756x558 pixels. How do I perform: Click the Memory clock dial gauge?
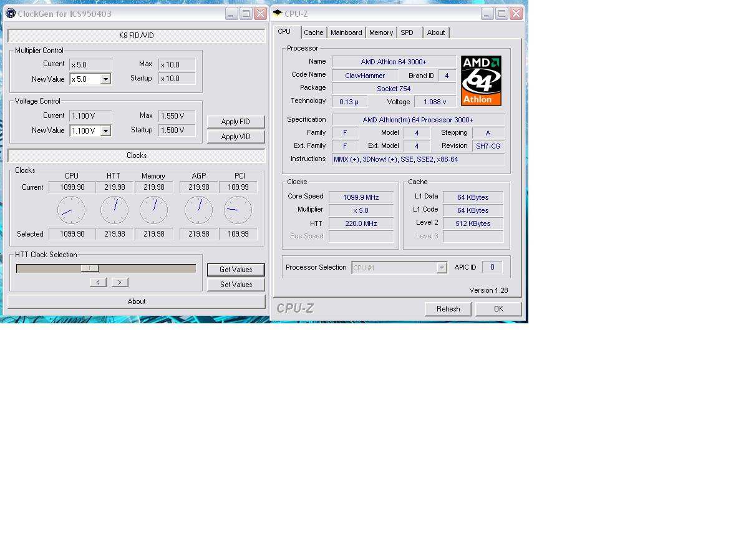click(x=153, y=210)
